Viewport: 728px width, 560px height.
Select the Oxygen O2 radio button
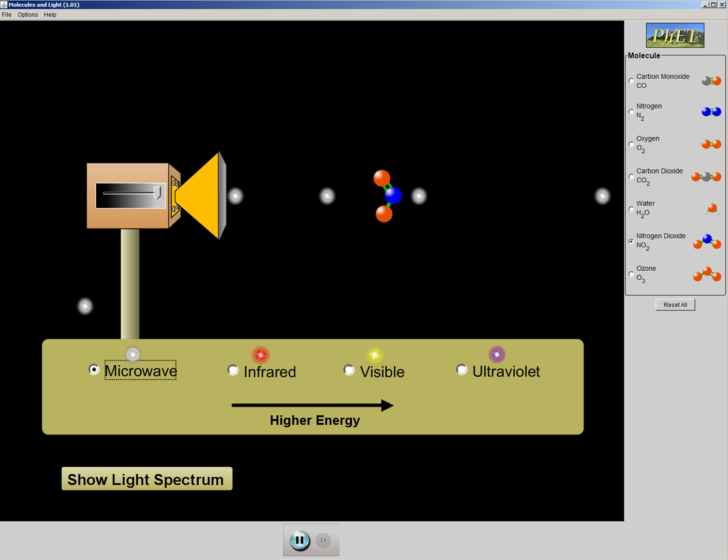(x=631, y=144)
